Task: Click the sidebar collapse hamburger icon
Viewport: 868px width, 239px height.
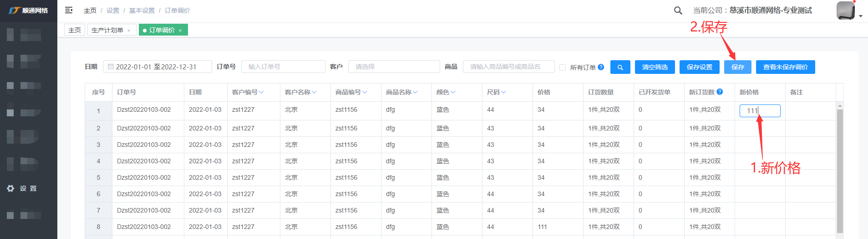Action: [69, 10]
